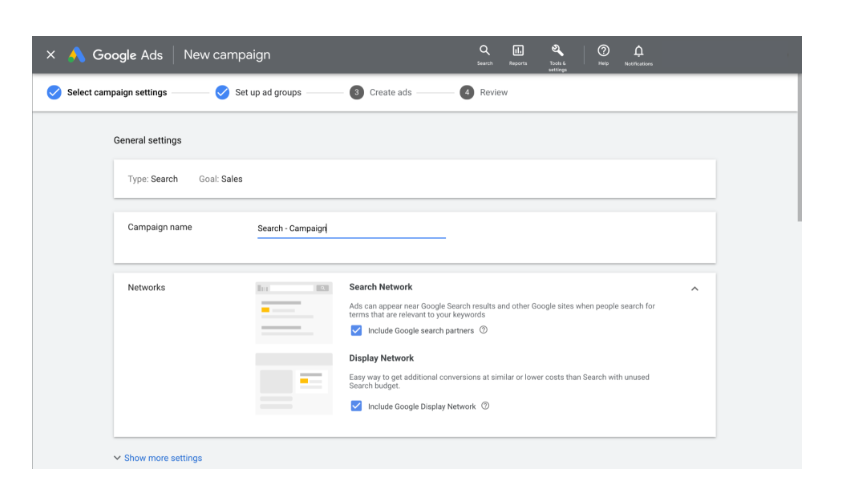Close the new campaign editor with X
847x503 pixels.
(x=51, y=55)
